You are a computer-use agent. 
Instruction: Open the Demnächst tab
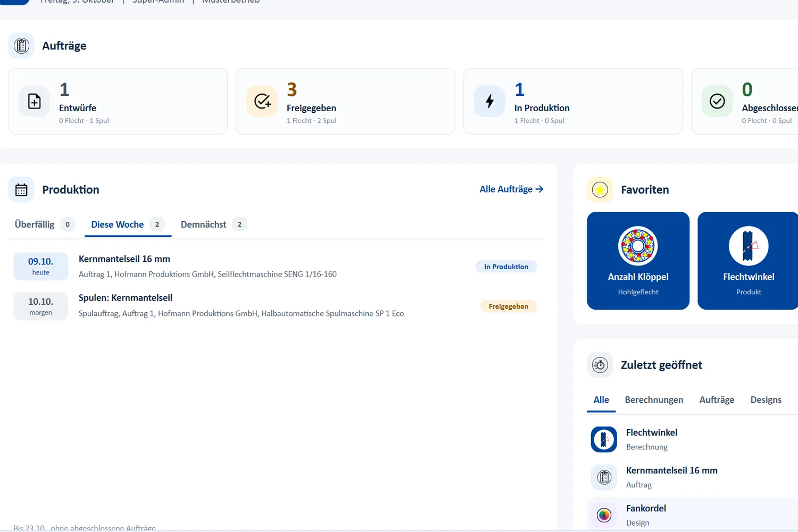tap(213, 225)
